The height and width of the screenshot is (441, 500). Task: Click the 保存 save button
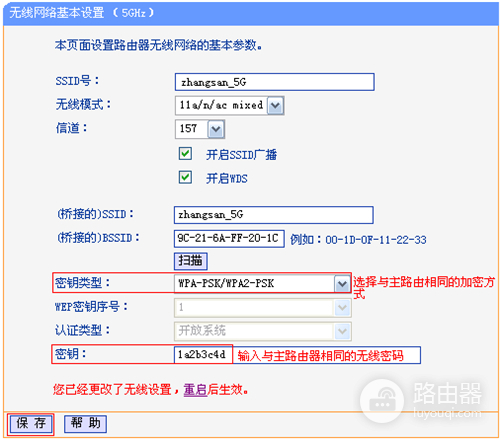[x=31, y=424]
